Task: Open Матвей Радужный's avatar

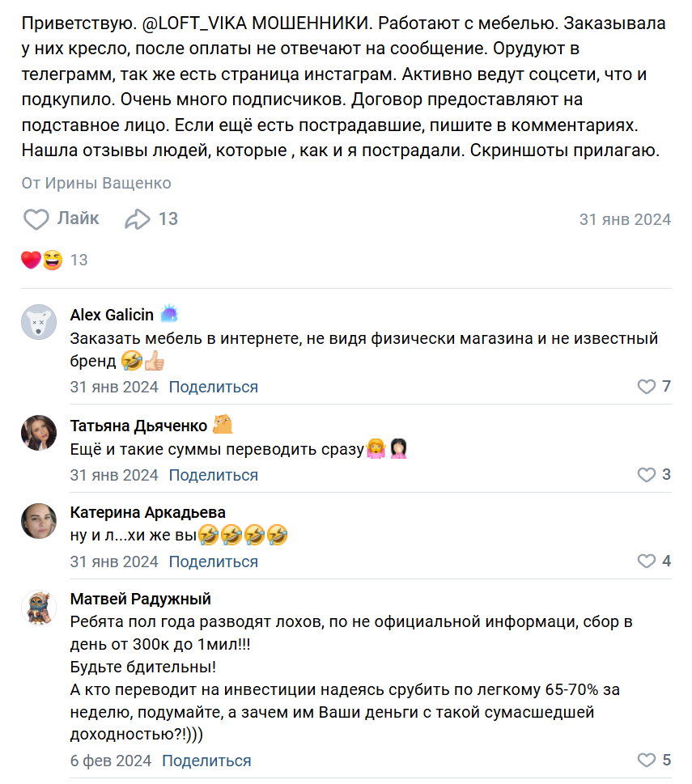Action: click(x=39, y=608)
